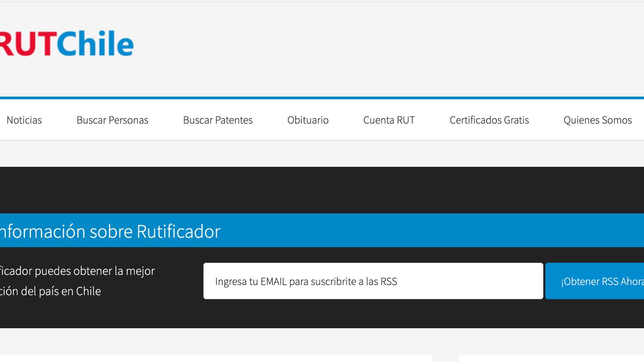This screenshot has height=362, width=644.
Task: Navigate to Cuenta RUT
Action: [x=389, y=120]
